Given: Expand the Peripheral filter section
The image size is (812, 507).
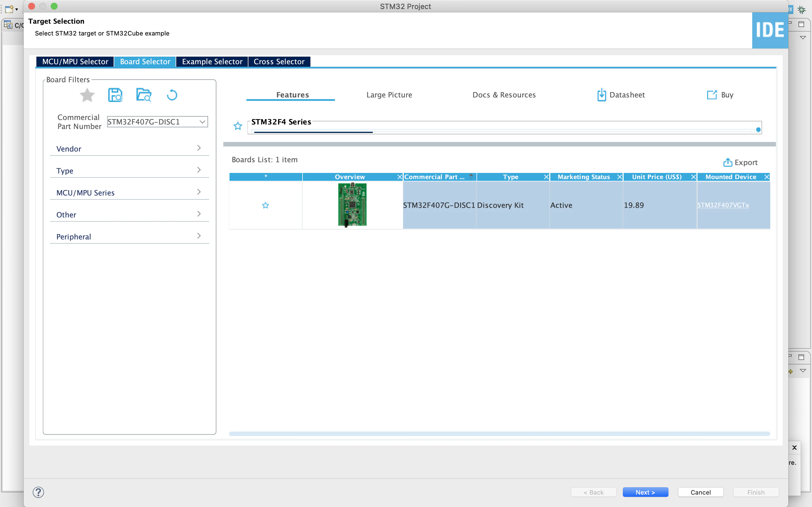Looking at the screenshot, I should (x=129, y=236).
